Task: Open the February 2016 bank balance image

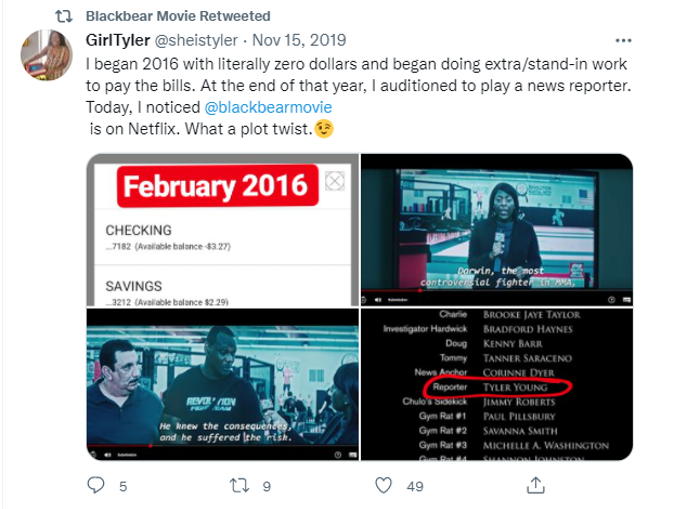Action: tap(223, 230)
